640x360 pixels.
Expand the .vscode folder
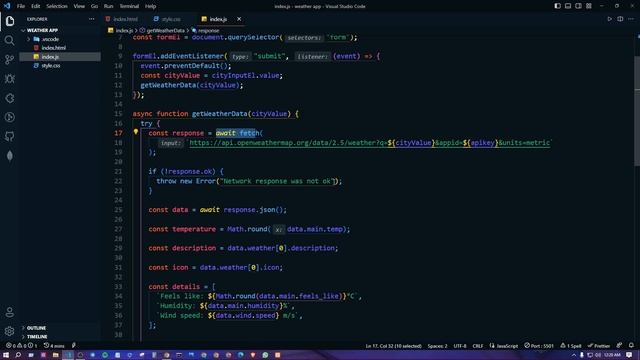(50, 39)
